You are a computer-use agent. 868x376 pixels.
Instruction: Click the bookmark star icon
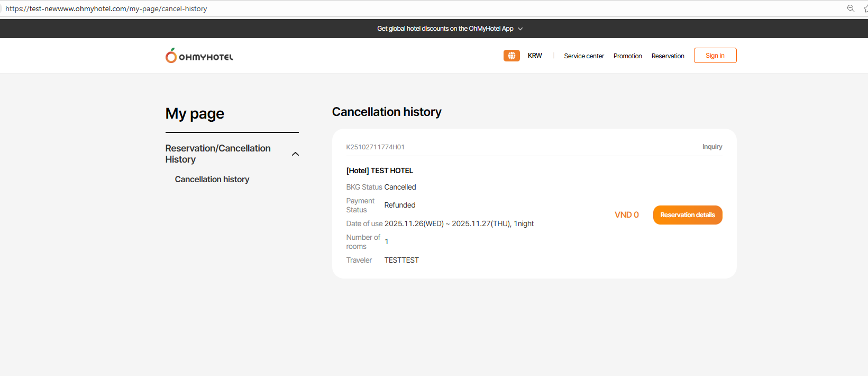point(865,8)
